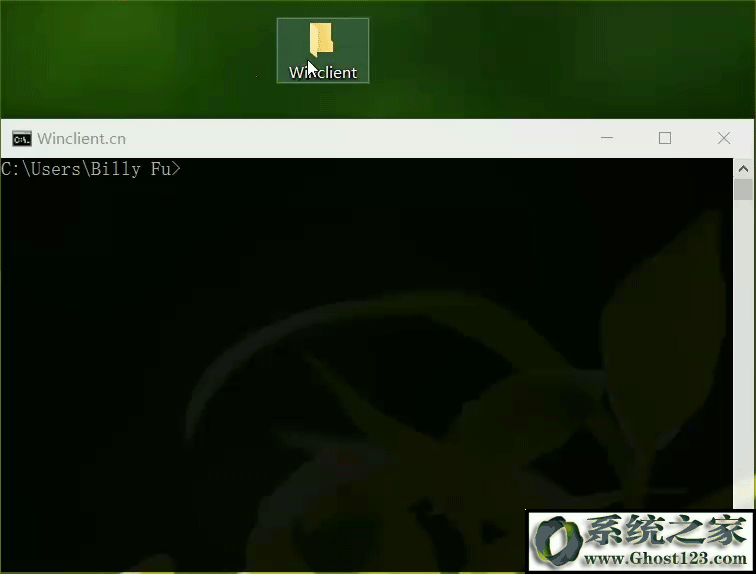Minimize the Winclient.cn console window

[x=607, y=138]
